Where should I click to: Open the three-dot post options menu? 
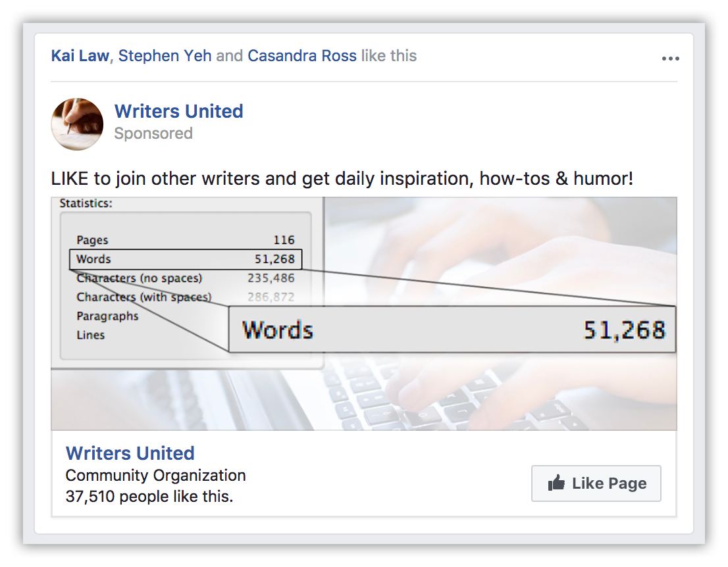670,59
